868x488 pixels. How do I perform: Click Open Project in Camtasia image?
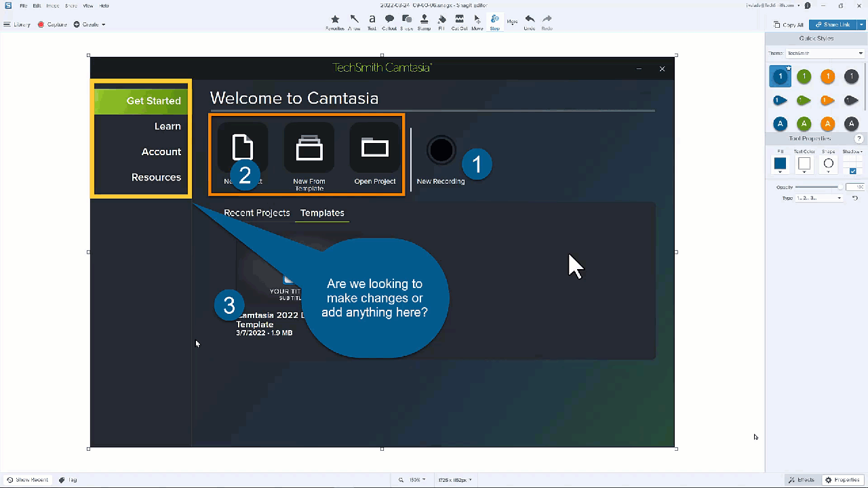click(x=375, y=155)
